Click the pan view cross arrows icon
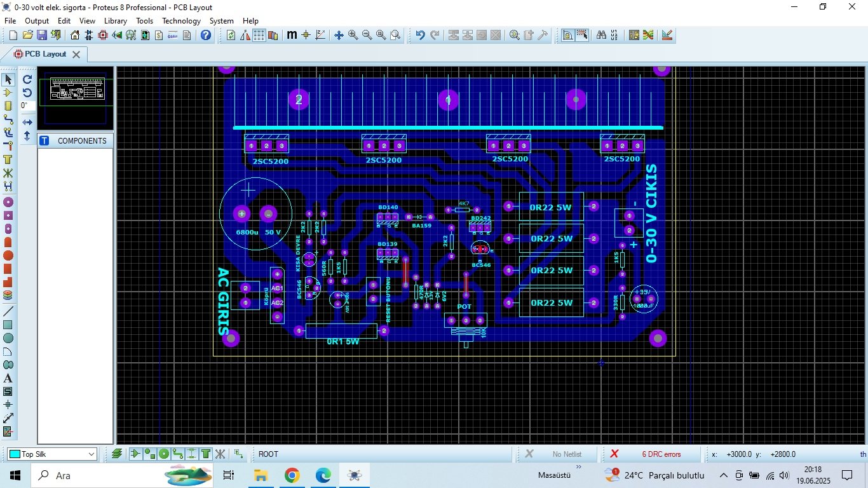Viewport: 868px width, 488px height. [339, 35]
